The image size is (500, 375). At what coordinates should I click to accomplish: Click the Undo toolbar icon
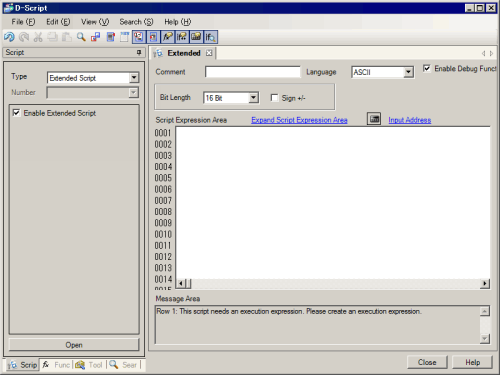pyautogui.click(x=9, y=37)
